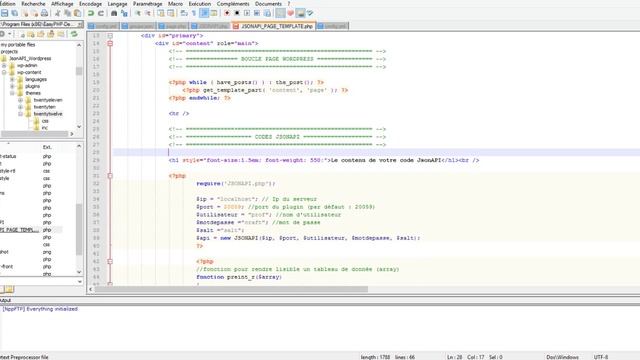The height and width of the screenshot is (360, 640).
Task: Click the Zoom In icon
Action: pyautogui.click(x=138, y=13)
